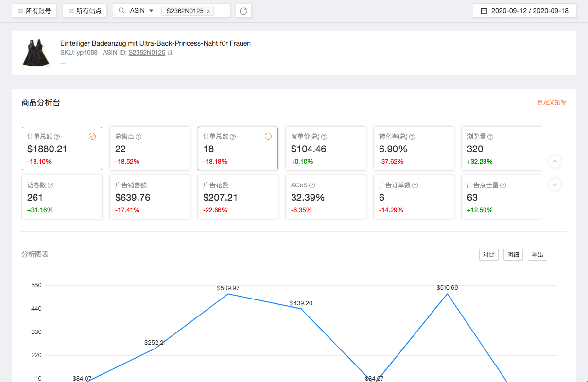Viewport: 588px width, 382px height.
Task: Remove the S2362N0125 ASIN filter tag
Action: click(208, 11)
